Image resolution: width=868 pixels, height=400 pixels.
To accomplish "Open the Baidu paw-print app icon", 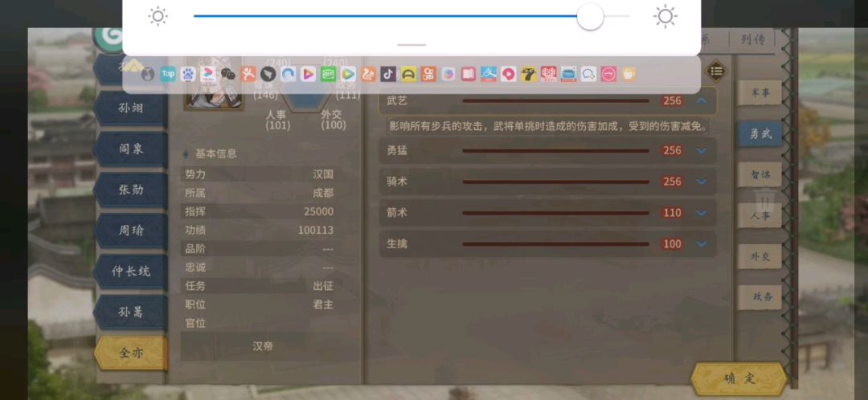I will tap(187, 74).
